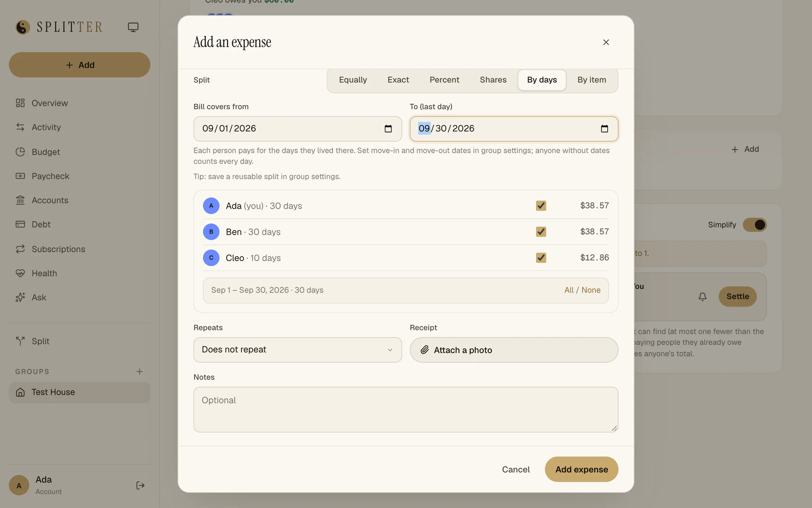Select the Equally split tab
The height and width of the screenshot is (508, 812).
[353, 80]
